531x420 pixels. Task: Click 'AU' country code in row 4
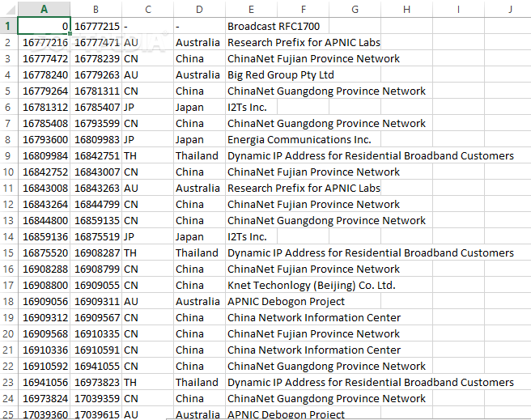pyautogui.click(x=147, y=74)
